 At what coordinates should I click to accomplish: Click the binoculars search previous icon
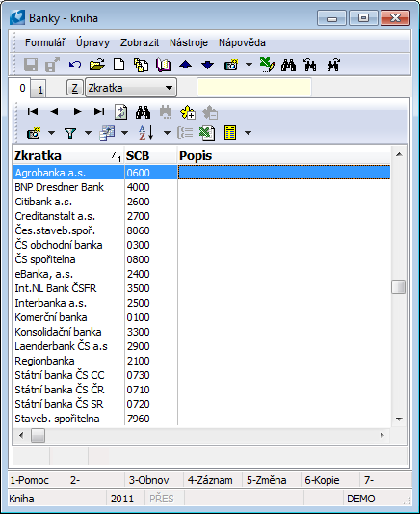[x=310, y=65]
